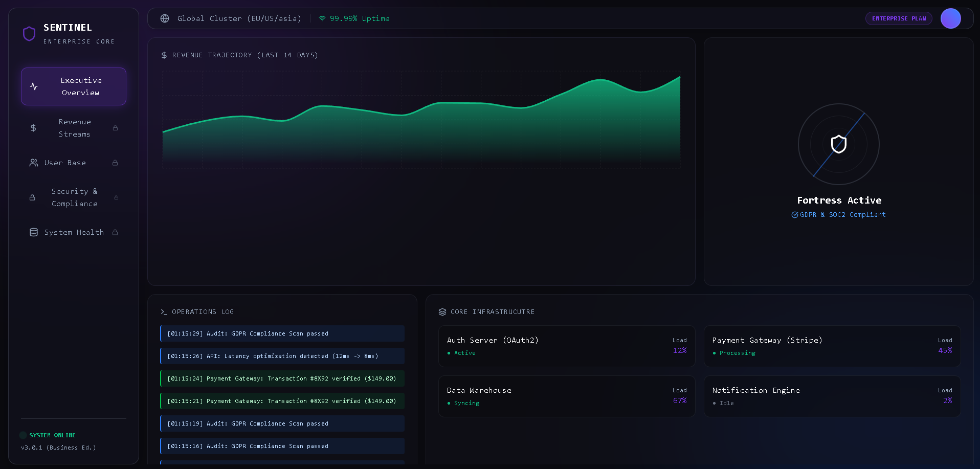Click the lock badge beside User Base
Screen dimensions: 980x469
click(115, 163)
